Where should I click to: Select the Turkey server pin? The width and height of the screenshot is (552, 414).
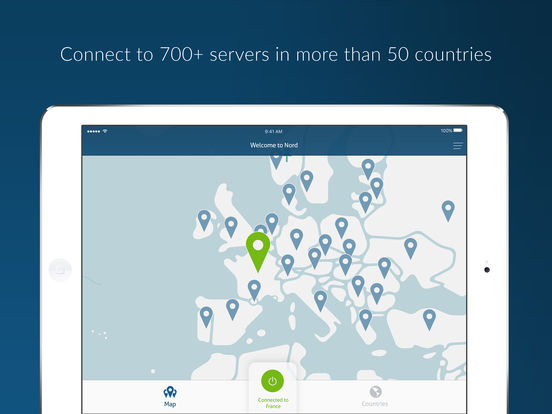point(429,320)
